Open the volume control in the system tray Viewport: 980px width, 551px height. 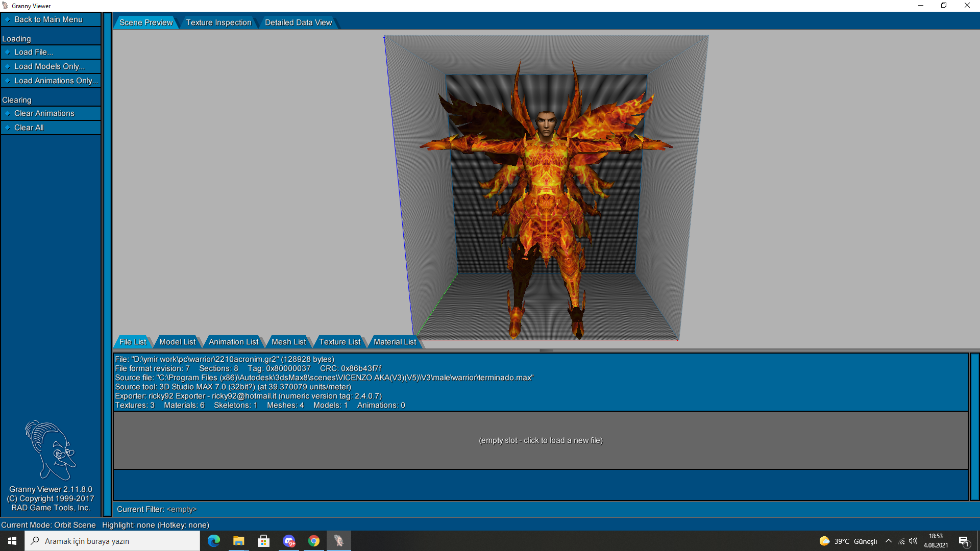pyautogui.click(x=913, y=541)
